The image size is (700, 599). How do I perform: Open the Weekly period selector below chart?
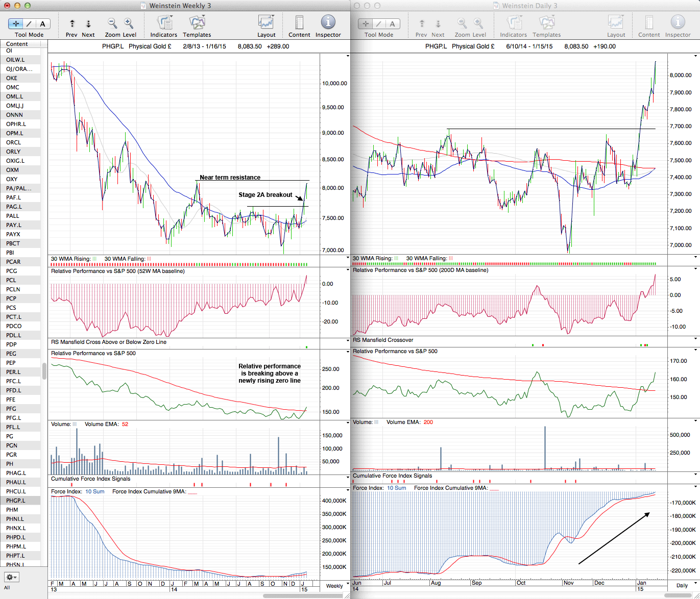pyautogui.click(x=334, y=586)
